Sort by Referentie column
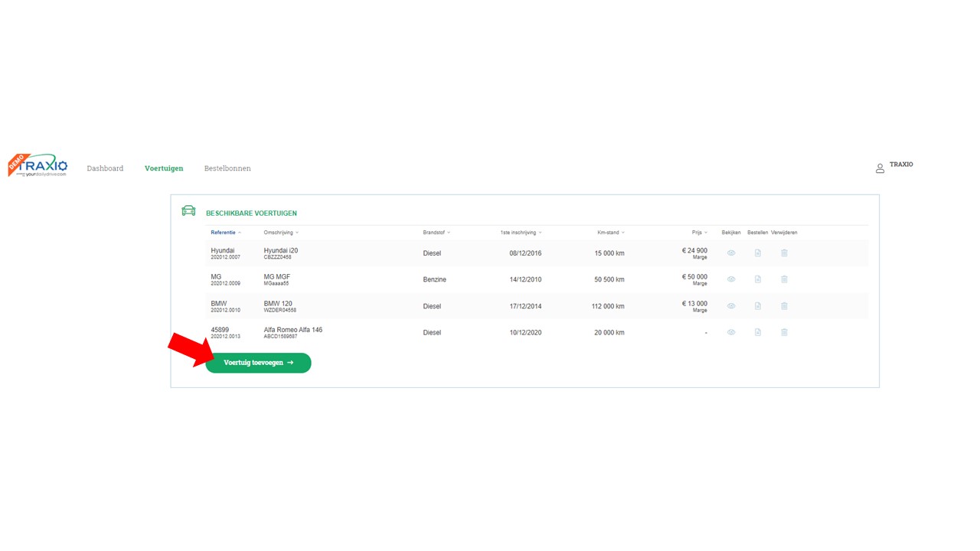This screenshot has width=980, height=551. [225, 233]
